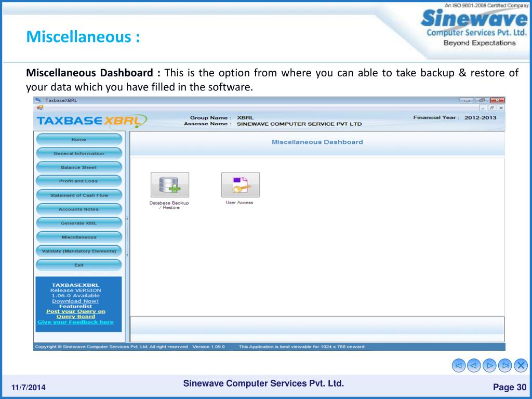Open the User Access icon
This screenshot has height=399, width=532.
tap(241, 185)
